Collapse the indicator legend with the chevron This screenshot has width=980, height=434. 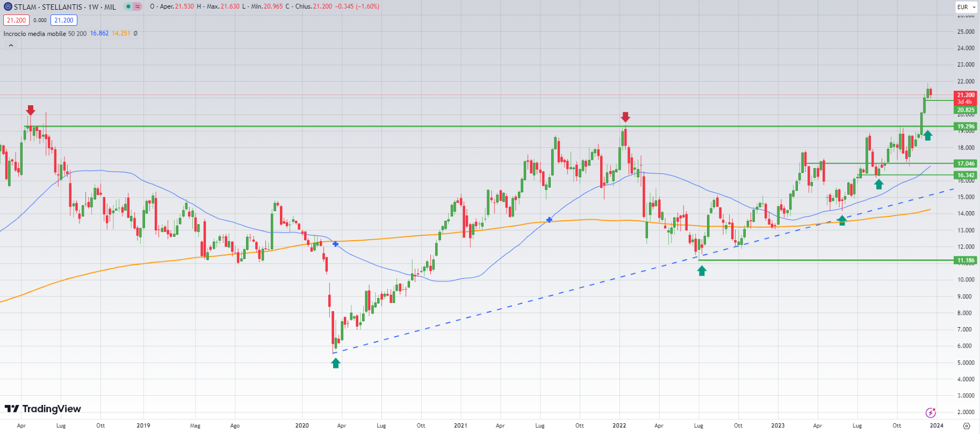click(x=11, y=46)
